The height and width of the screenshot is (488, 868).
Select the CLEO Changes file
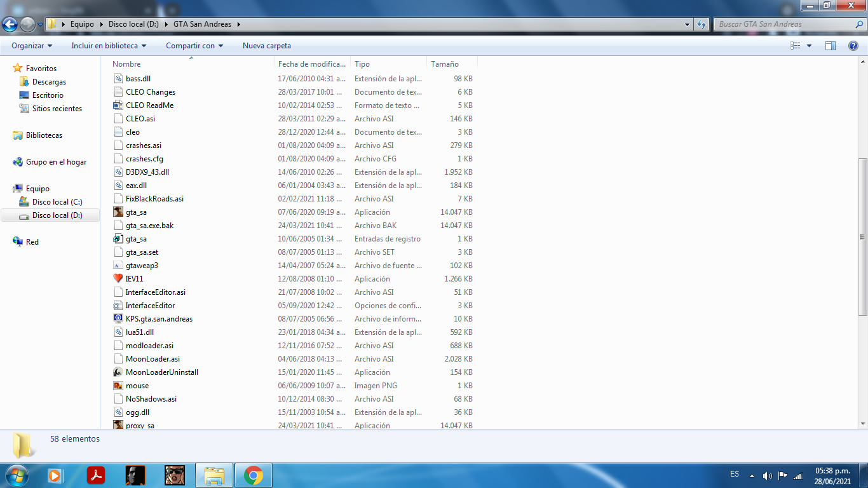151,92
